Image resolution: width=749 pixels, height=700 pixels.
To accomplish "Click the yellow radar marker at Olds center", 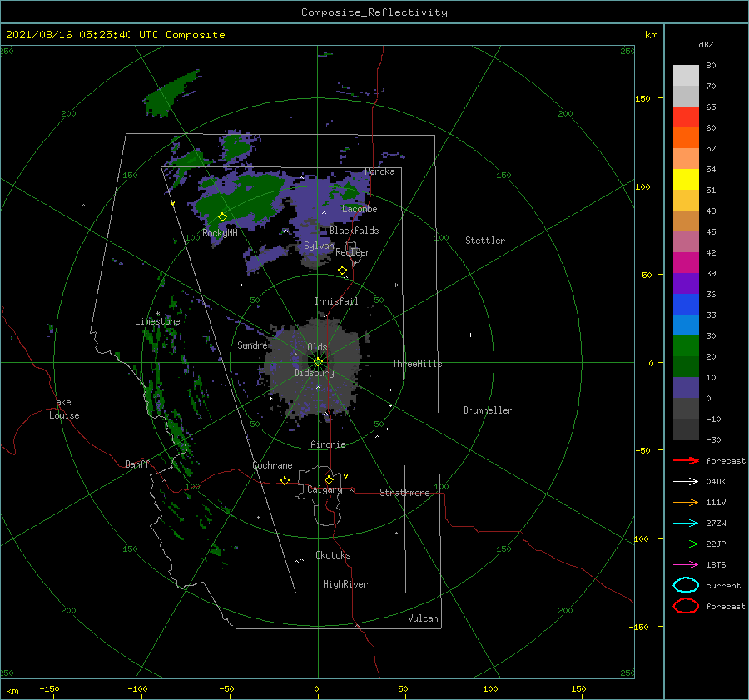I will (x=318, y=362).
